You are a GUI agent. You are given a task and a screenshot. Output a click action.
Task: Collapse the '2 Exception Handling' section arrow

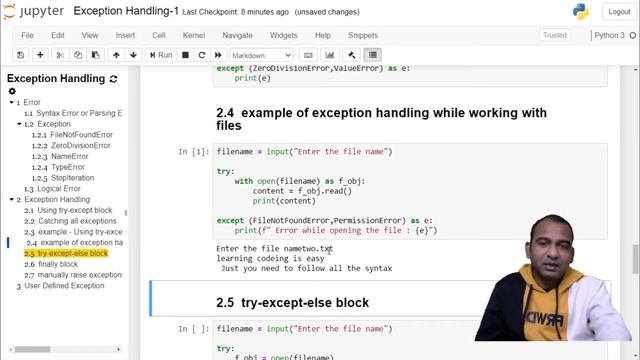click(x=11, y=200)
